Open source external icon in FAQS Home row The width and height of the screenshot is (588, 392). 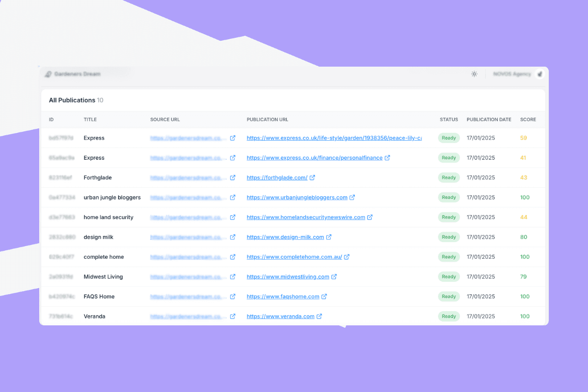click(233, 296)
